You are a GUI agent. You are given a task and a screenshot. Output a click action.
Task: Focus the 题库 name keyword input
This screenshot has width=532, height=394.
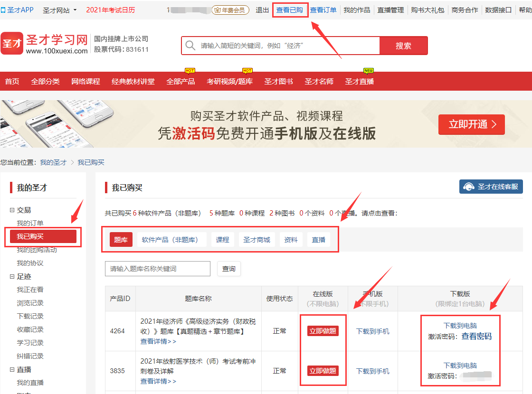(x=157, y=269)
